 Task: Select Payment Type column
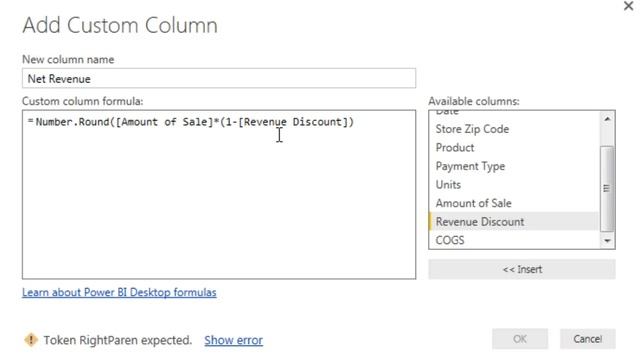(514, 166)
